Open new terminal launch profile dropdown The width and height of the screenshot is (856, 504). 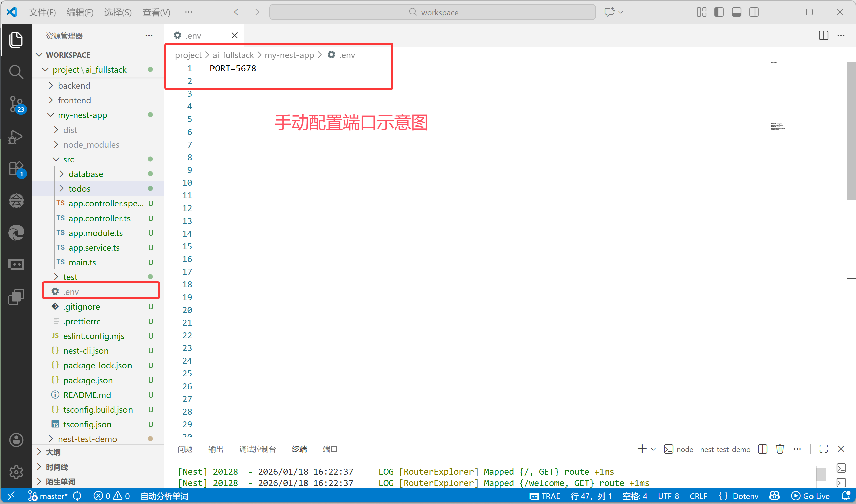653,449
